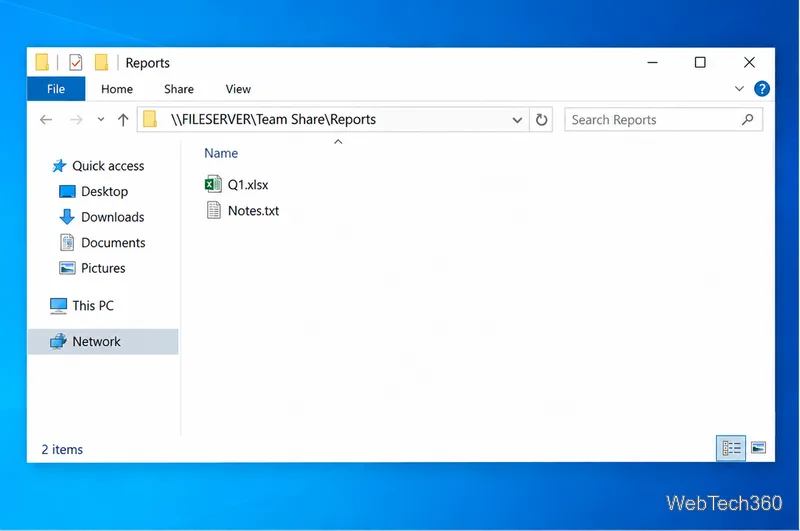Sort by the Name column header

221,153
